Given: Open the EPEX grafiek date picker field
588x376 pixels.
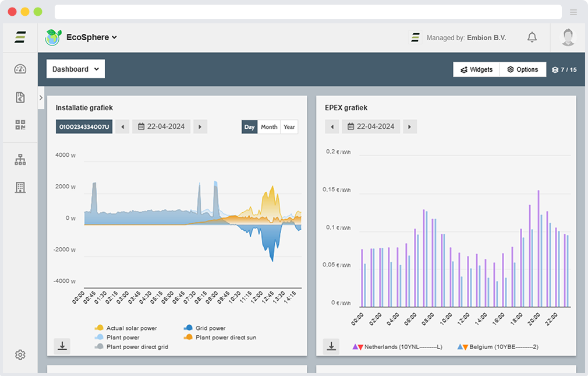Looking at the screenshot, I should (371, 126).
